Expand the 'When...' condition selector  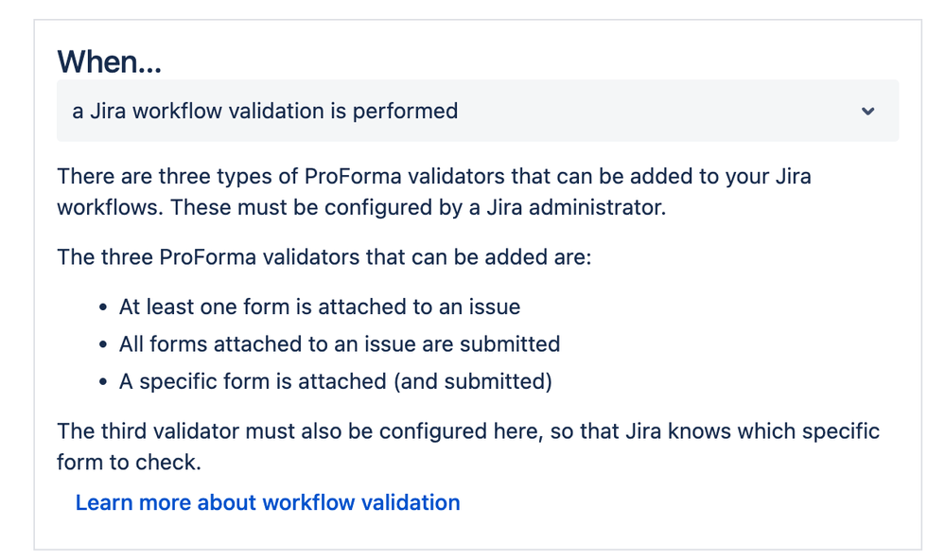tap(473, 111)
